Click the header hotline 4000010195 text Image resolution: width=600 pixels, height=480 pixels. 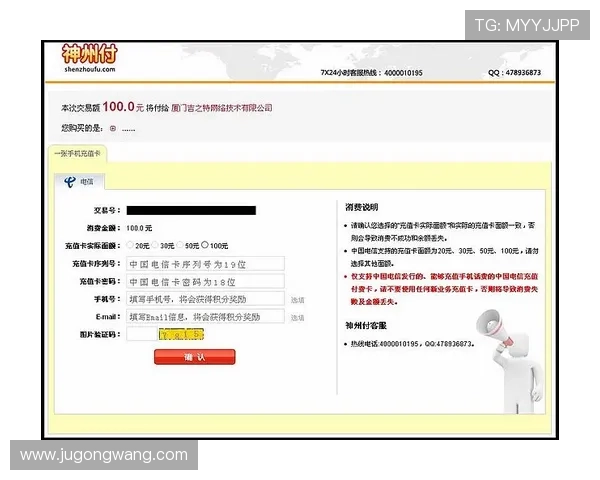coord(372,73)
